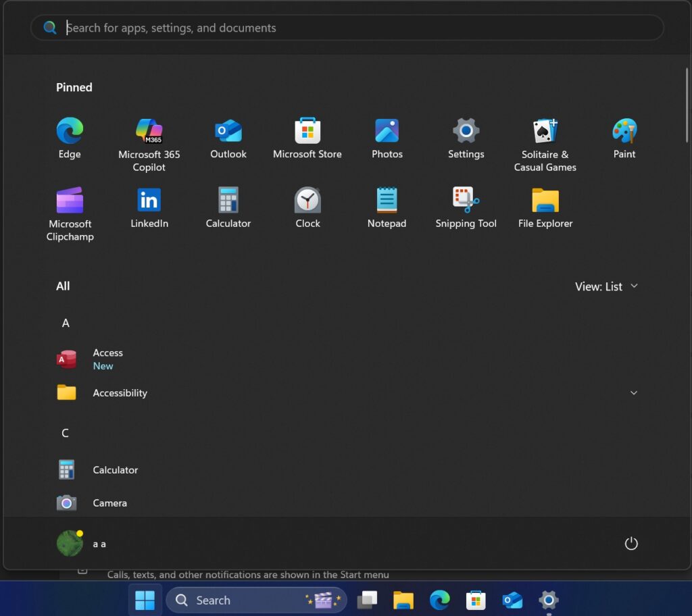Open Paint from the pinned apps

point(624,132)
